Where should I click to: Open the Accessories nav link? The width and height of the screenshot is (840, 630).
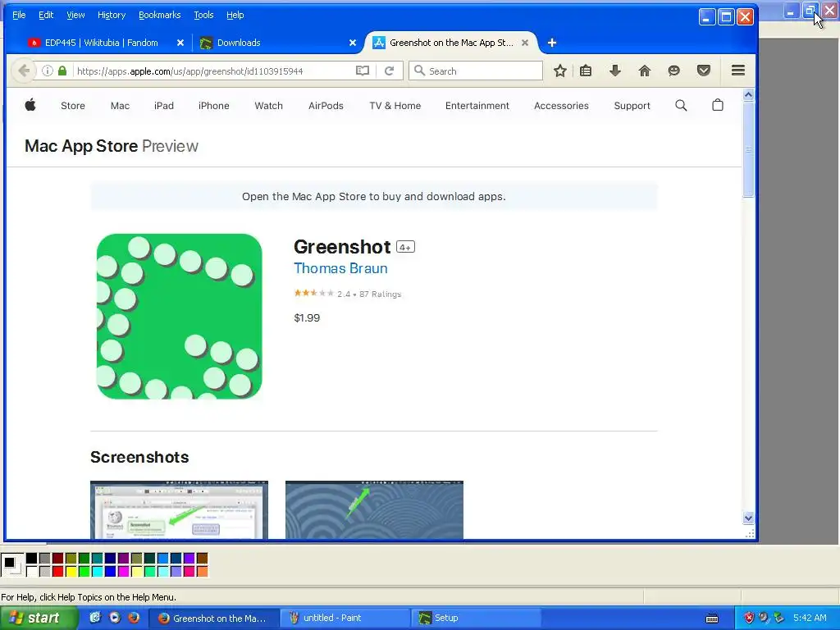(x=561, y=106)
